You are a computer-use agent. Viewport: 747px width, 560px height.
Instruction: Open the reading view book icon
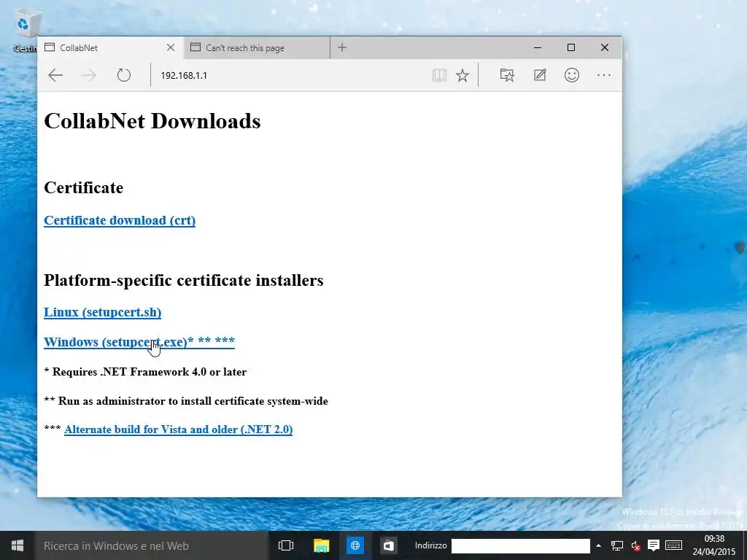click(439, 75)
